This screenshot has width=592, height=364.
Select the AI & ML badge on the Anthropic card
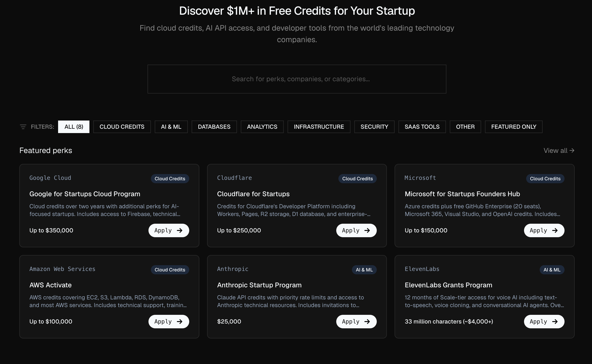tap(364, 270)
